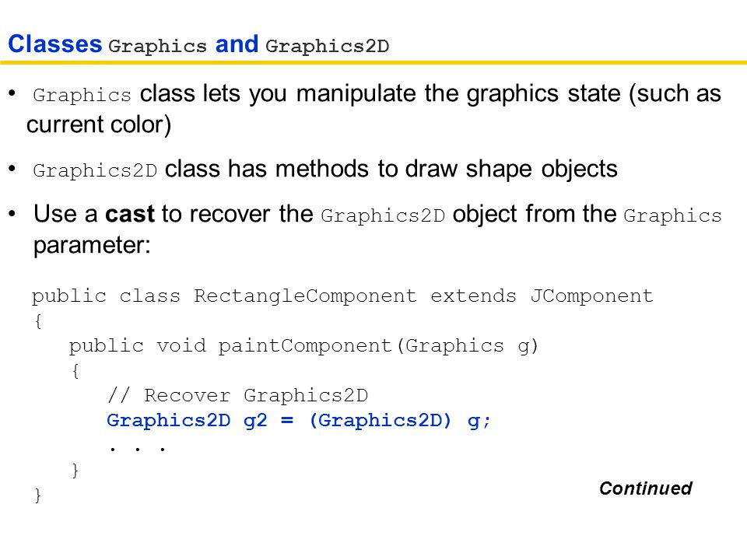Click the word 'JComponent' in the code

(x=591, y=296)
